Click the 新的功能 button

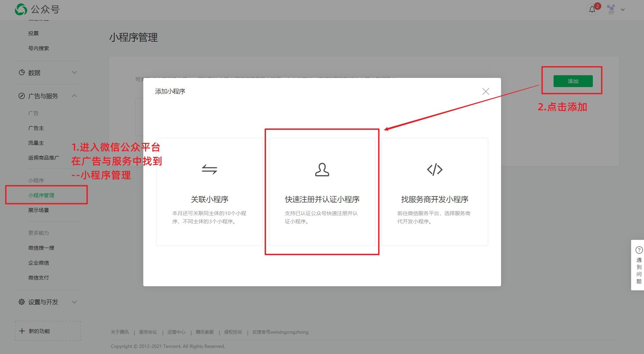click(x=48, y=331)
